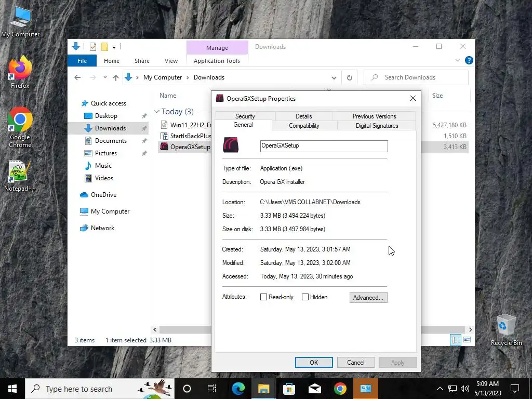This screenshot has width=532, height=399.
Task: Click the network icon in system tray
Action: 453,389
